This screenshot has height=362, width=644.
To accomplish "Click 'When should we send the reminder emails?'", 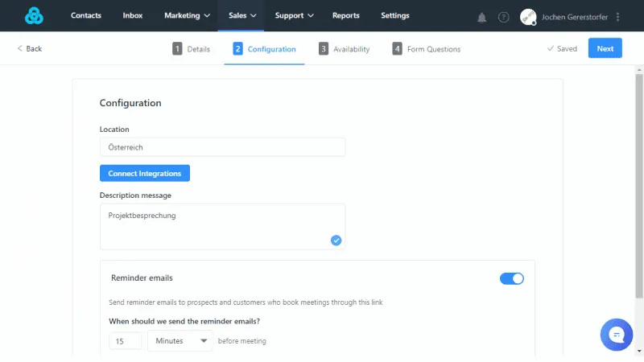I will point(184,321).
